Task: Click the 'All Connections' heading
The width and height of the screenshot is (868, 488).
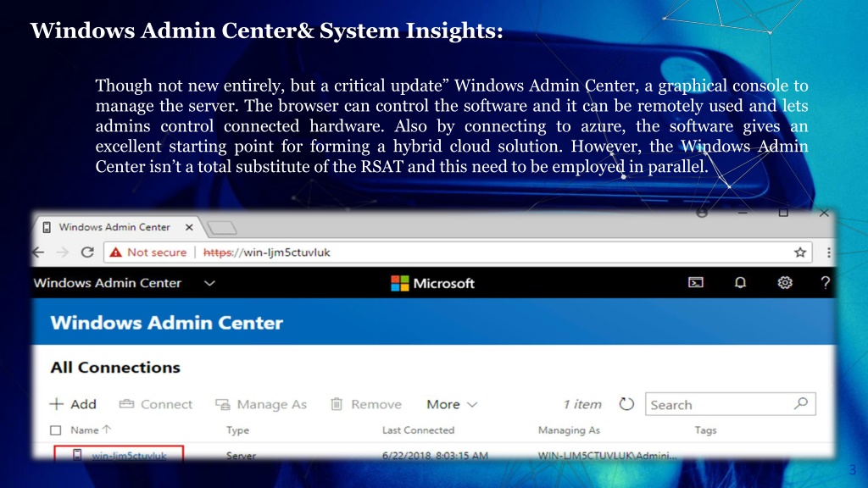Action: 115,368
